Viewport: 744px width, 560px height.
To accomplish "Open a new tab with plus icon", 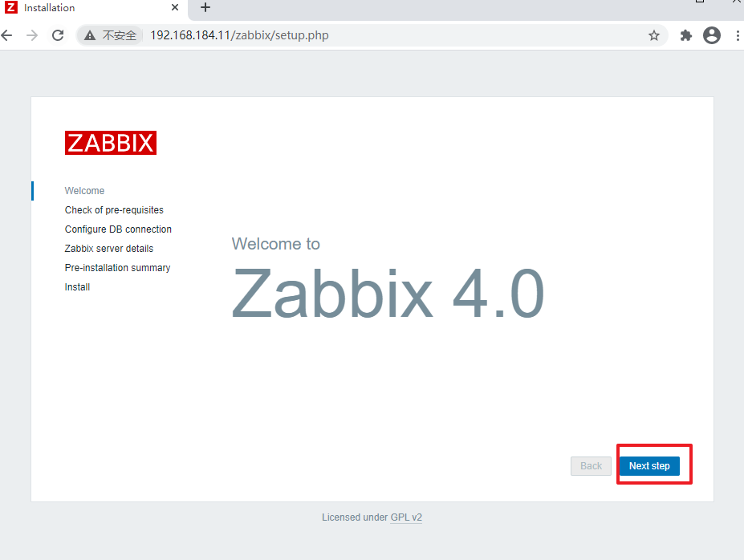I will 205,7.
